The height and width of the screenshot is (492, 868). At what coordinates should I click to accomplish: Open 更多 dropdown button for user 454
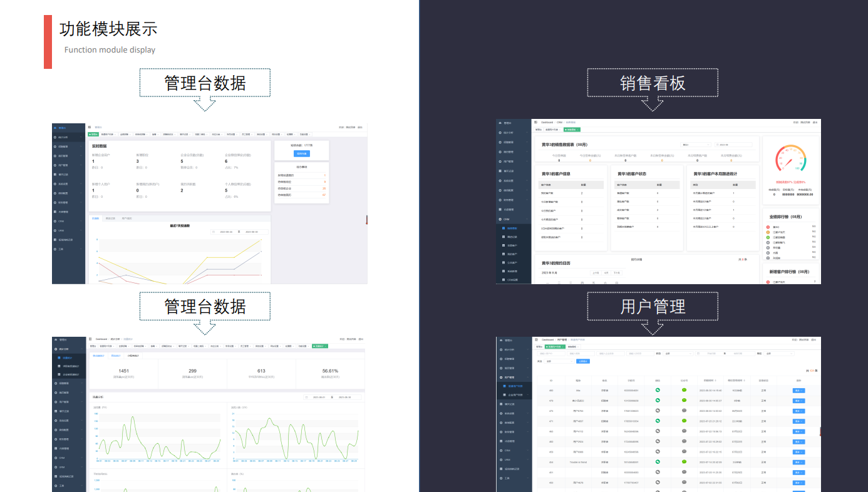click(798, 462)
